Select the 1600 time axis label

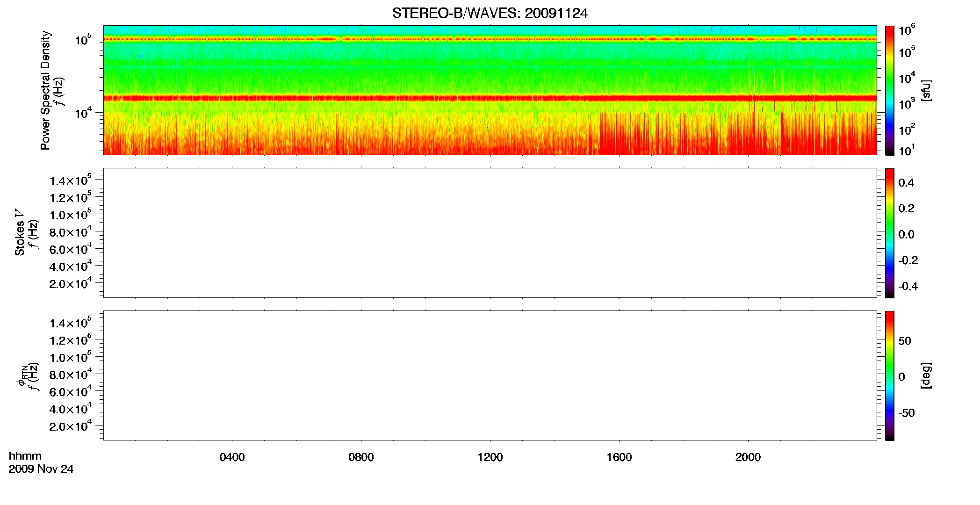tap(619, 457)
